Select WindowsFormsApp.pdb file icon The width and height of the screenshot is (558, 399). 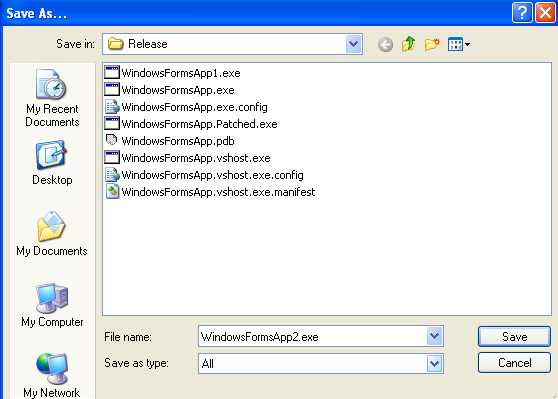112,140
